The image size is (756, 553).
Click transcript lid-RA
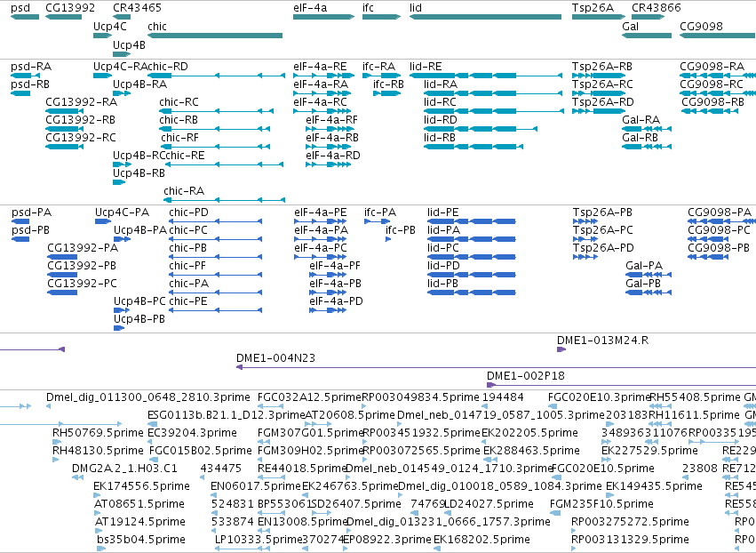[x=493, y=93]
